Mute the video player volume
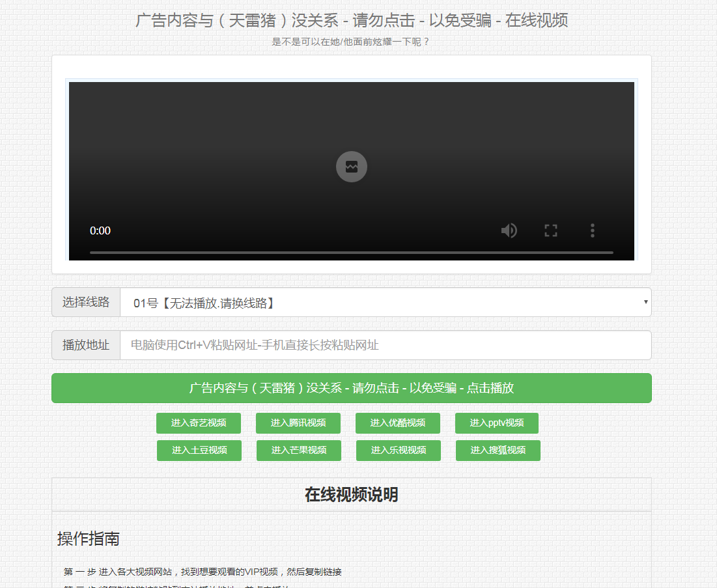The height and width of the screenshot is (588, 717). pyautogui.click(x=509, y=231)
